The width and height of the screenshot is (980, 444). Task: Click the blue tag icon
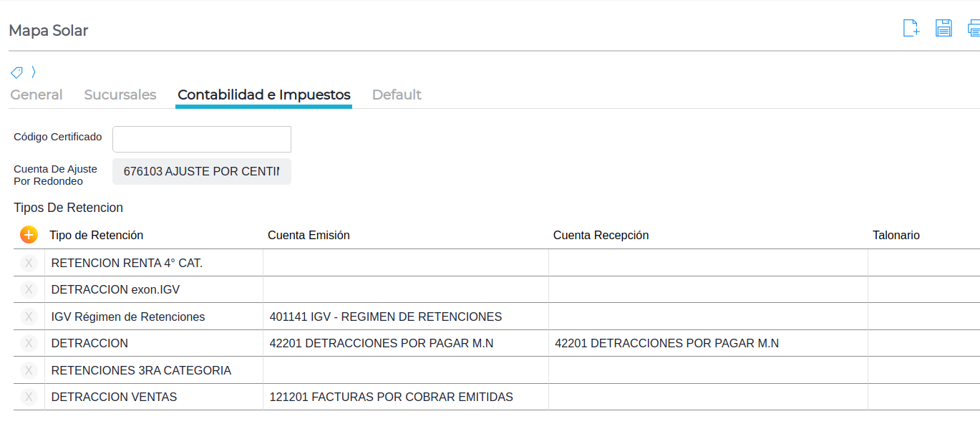[x=16, y=72]
